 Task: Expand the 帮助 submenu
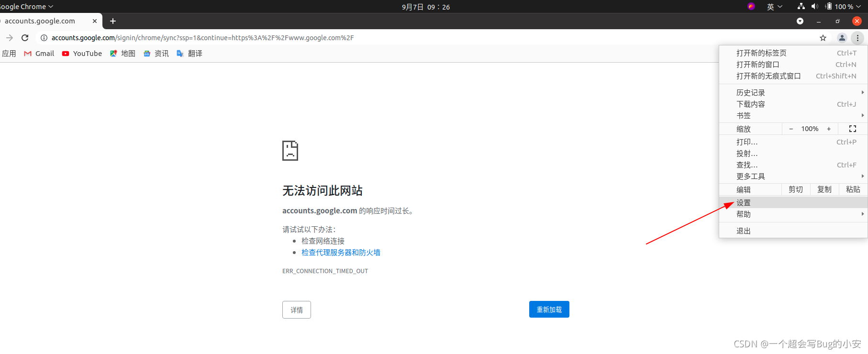tap(793, 214)
